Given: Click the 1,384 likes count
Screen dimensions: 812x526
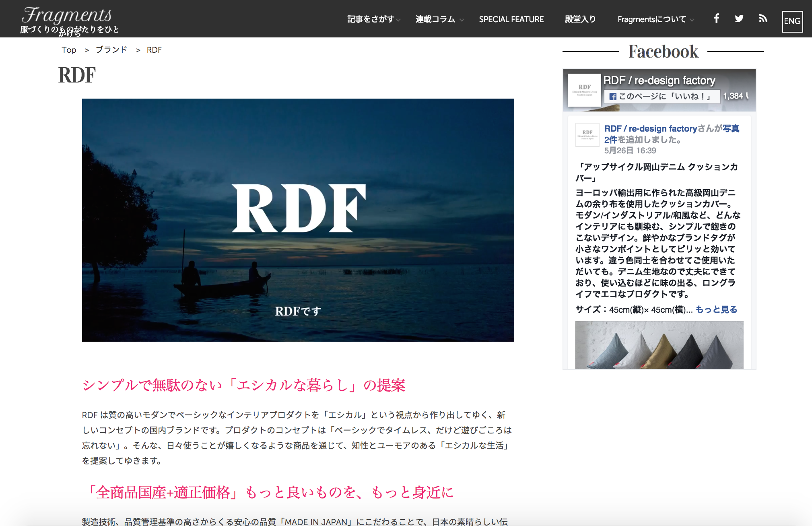Looking at the screenshot, I should pyautogui.click(x=736, y=96).
